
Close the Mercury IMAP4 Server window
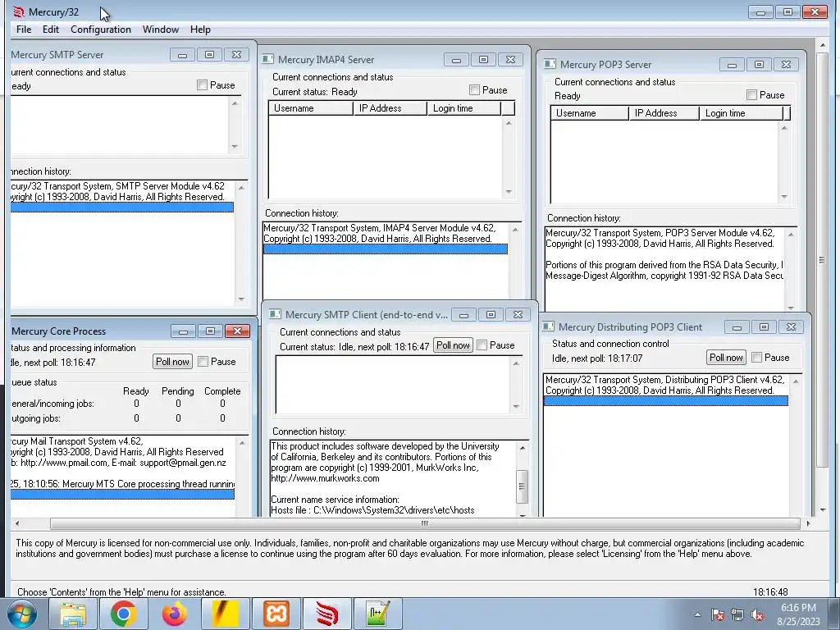click(x=510, y=59)
